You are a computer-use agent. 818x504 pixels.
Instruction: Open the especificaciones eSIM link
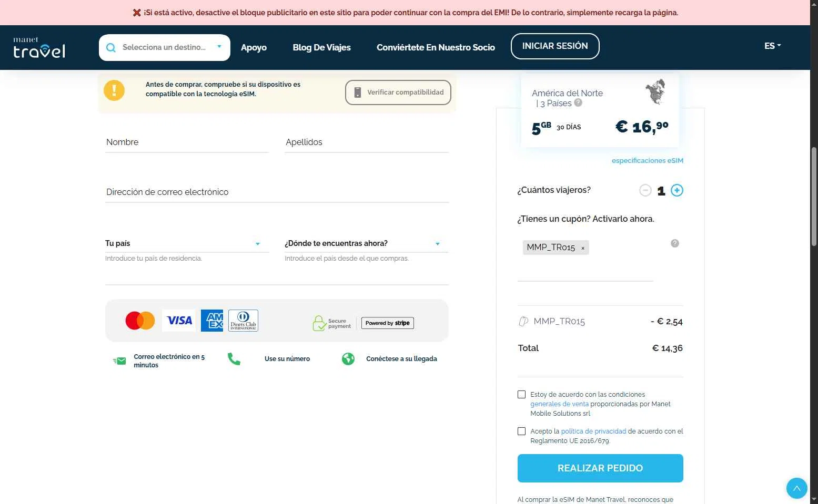(x=648, y=160)
